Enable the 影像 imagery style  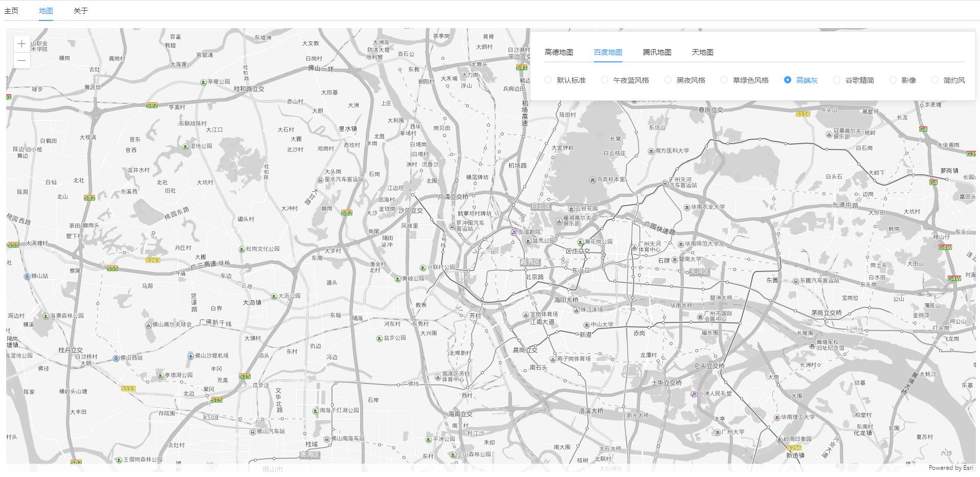(893, 80)
